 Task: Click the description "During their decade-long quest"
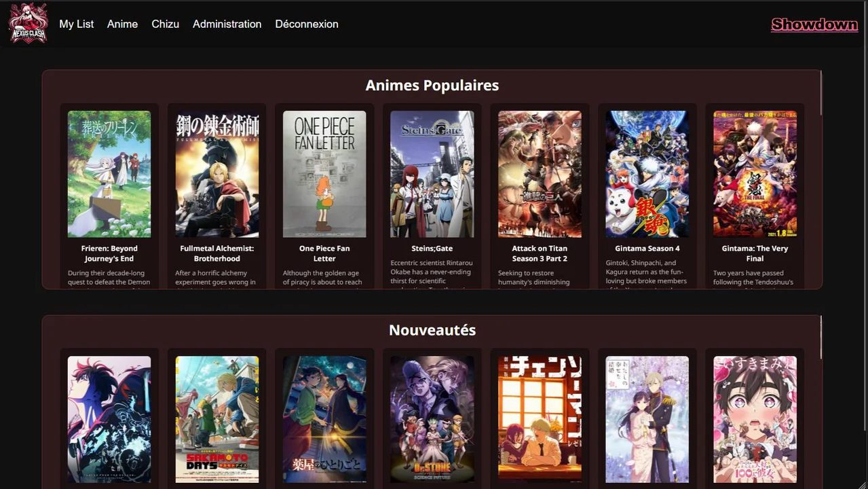[x=109, y=279]
